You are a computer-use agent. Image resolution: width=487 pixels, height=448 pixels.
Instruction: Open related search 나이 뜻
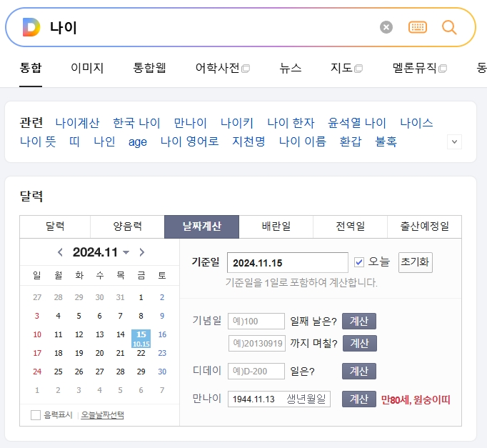pyautogui.click(x=38, y=141)
